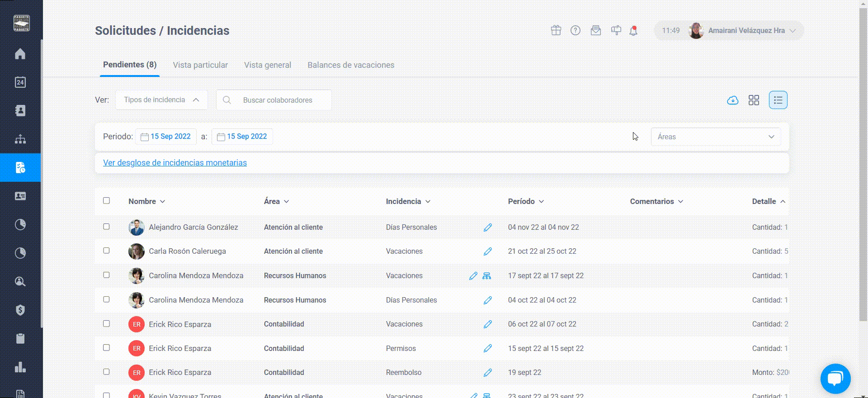Click Alejandro García González's avatar

point(137,227)
